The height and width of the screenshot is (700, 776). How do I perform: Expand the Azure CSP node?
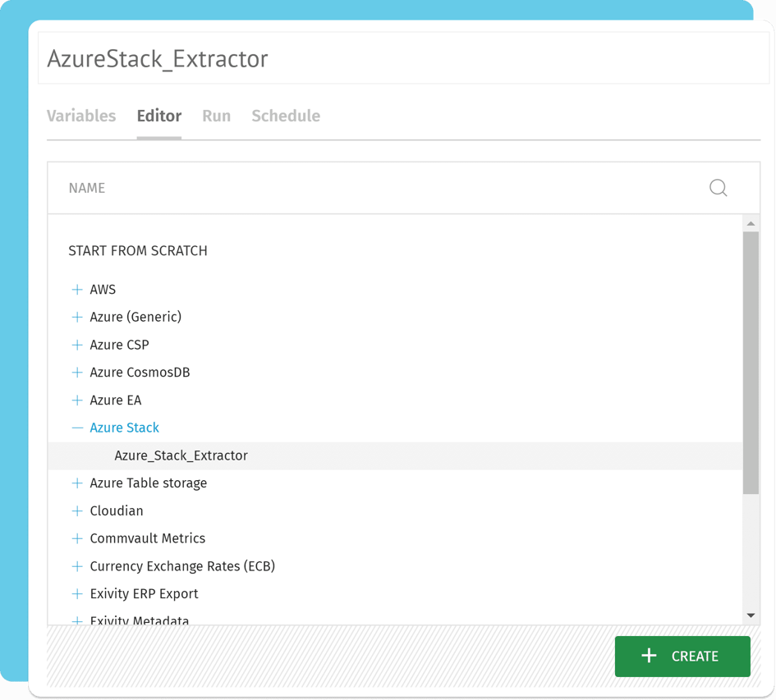pyautogui.click(x=77, y=345)
